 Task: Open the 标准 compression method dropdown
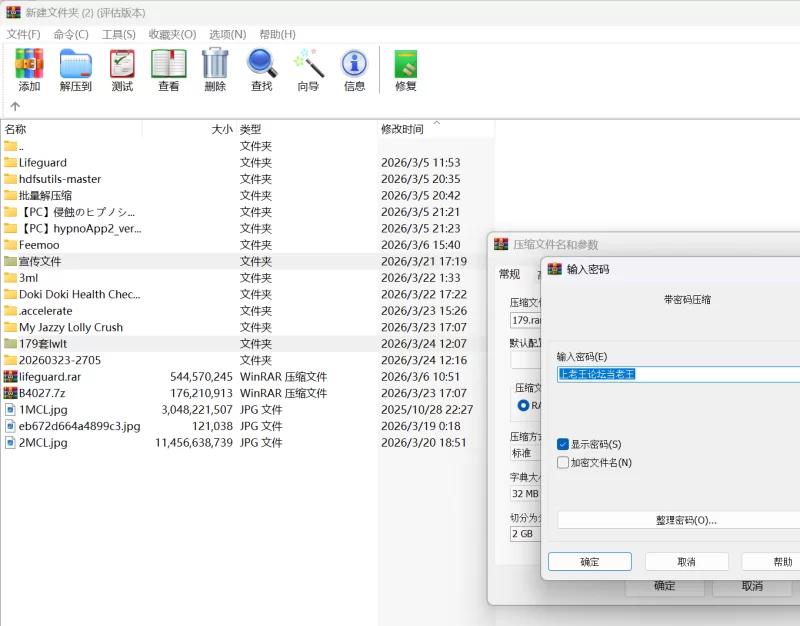point(524,453)
